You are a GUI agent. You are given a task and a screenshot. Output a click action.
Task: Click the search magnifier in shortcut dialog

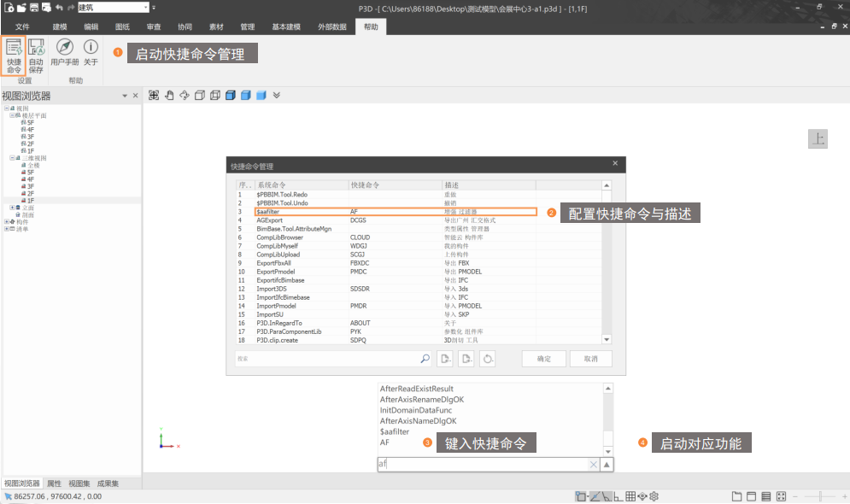click(425, 359)
